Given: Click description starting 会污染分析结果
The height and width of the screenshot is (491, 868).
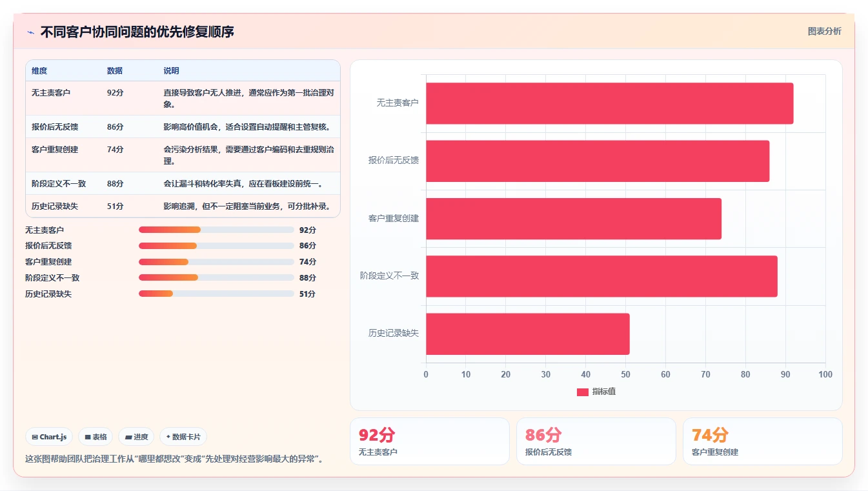Looking at the screenshot, I should click(x=248, y=155).
